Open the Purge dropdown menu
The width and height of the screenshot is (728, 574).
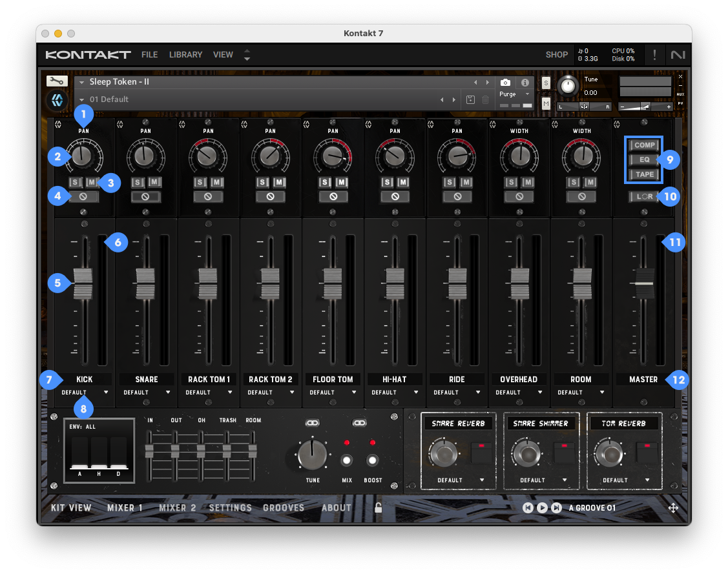(x=515, y=94)
